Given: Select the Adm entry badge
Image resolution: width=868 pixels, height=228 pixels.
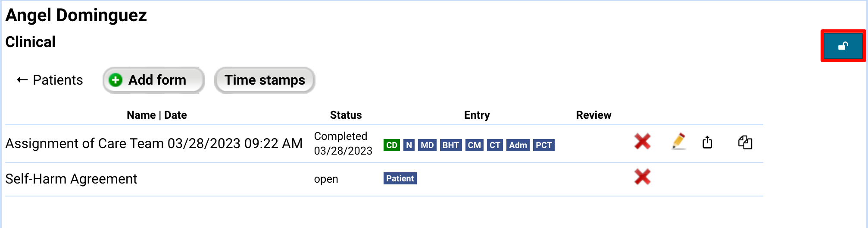Looking at the screenshot, I should 518,145.
